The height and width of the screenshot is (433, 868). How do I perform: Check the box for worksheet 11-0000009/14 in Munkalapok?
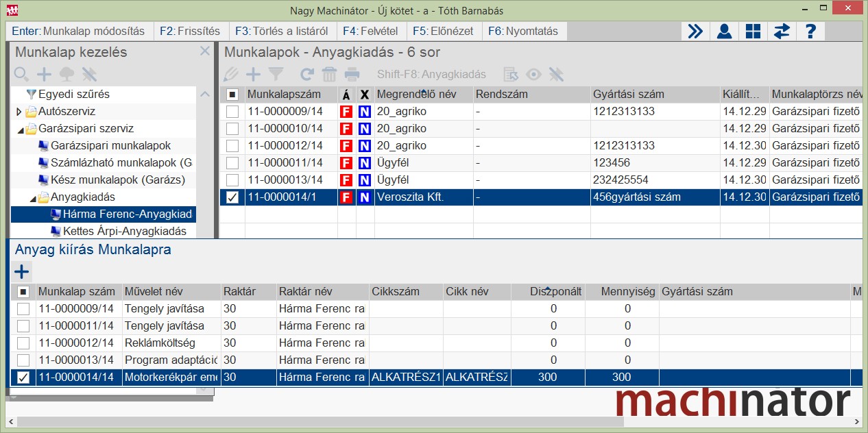click(233, 111)
